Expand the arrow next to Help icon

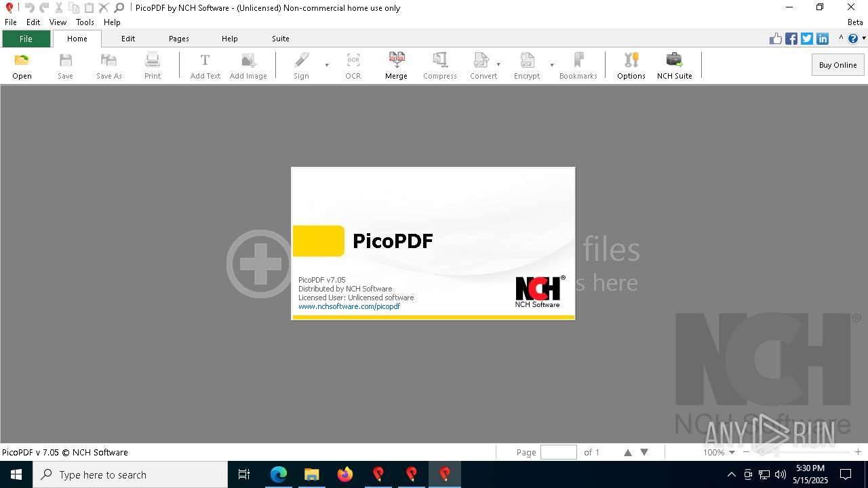[x=864, y=39]
